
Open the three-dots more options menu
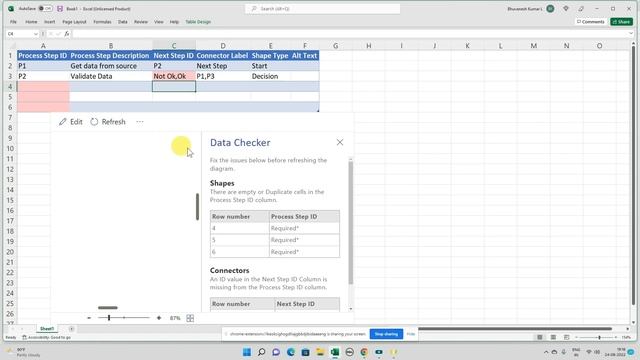coord(140,122)
